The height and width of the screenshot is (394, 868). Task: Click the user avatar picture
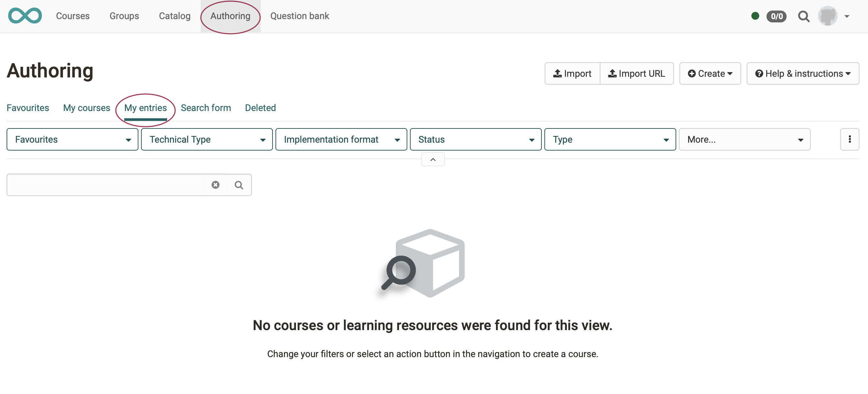coord(827,16)
